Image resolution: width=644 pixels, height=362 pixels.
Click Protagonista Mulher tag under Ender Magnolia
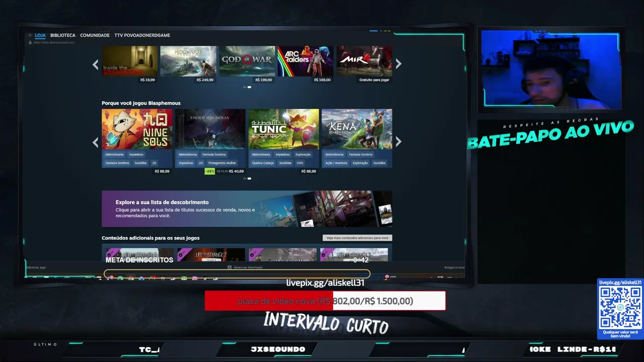tap(222, 163)
